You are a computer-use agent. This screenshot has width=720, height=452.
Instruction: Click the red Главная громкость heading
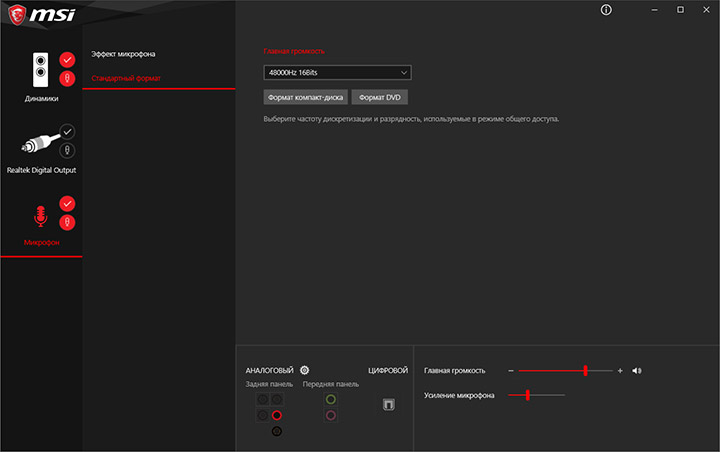294,51
